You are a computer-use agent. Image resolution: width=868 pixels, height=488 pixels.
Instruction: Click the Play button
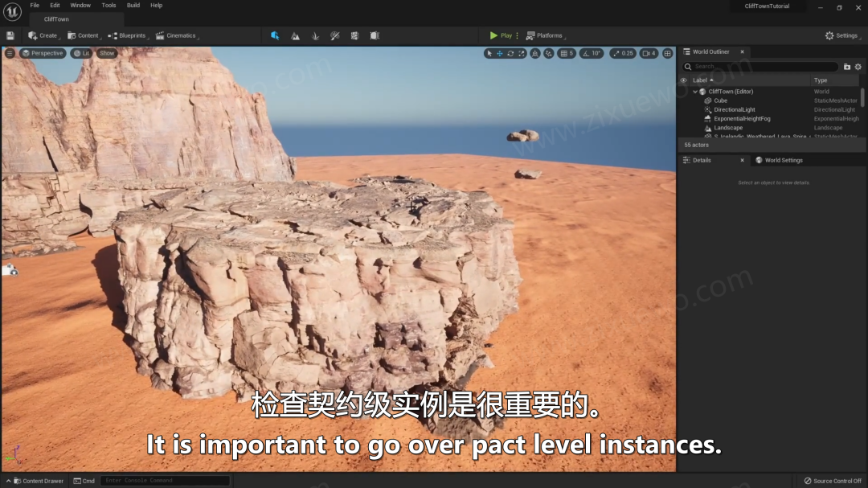tap(501, 35)
